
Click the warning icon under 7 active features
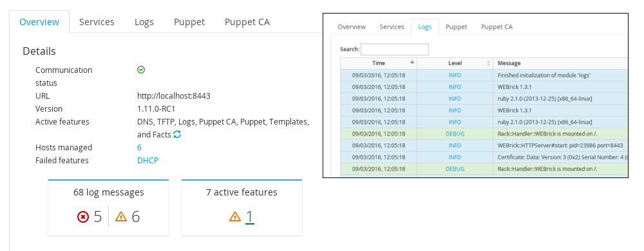point(235,216)
